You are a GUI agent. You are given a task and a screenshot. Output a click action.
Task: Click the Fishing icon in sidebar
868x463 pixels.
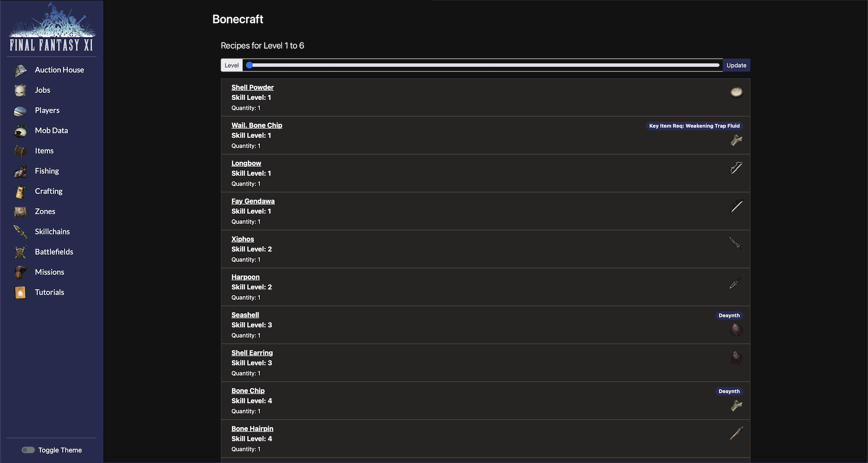click(20, 171)
